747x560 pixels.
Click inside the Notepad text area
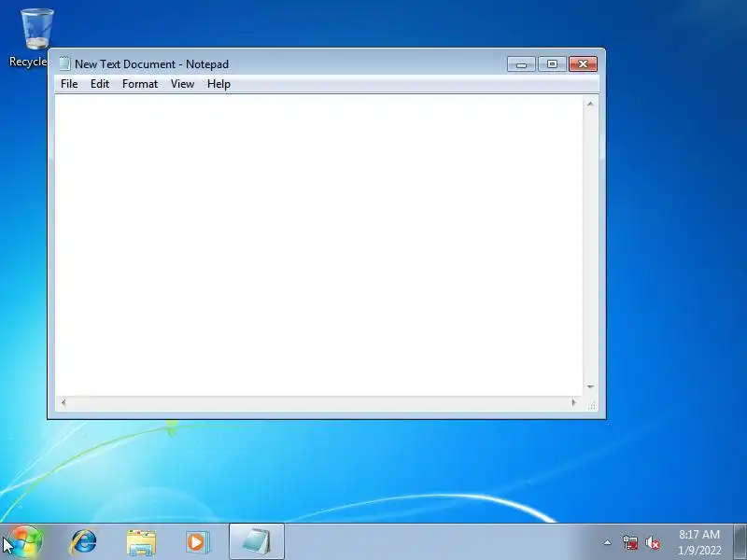click(319, 245)
